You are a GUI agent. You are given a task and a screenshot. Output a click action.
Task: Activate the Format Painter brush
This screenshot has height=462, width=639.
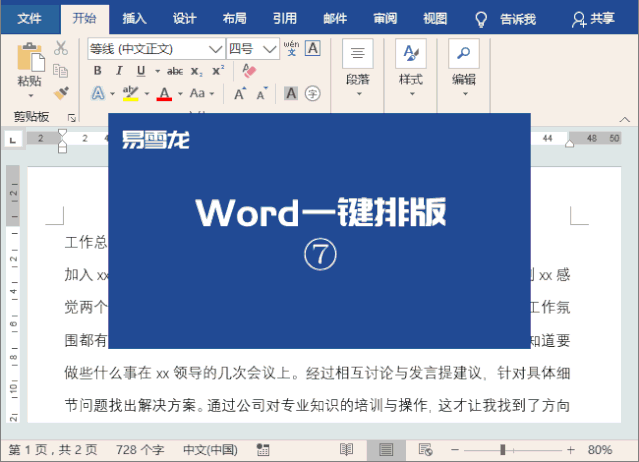(61, 93)
